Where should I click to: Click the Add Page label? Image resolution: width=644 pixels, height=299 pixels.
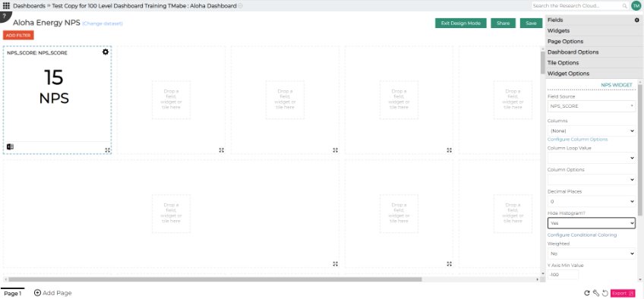[57, 293]
